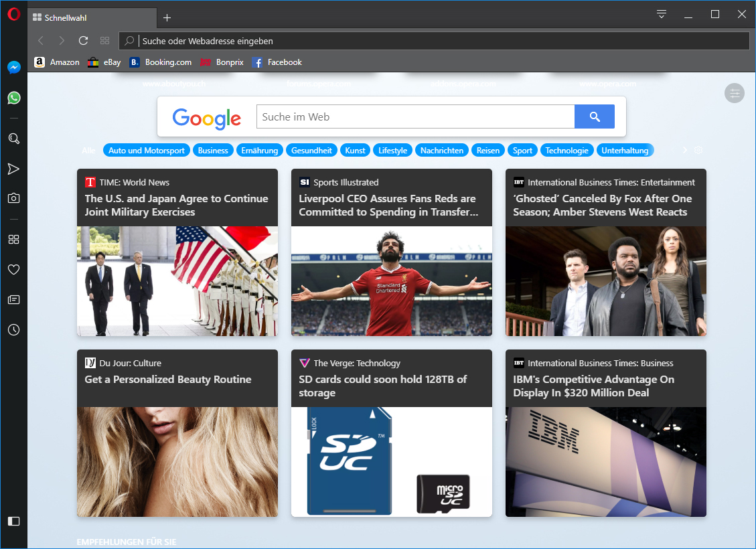Open the Liverpool CEO transfer headline
The width and height of the screenshot is (756, 549).
tap(388, 206)
